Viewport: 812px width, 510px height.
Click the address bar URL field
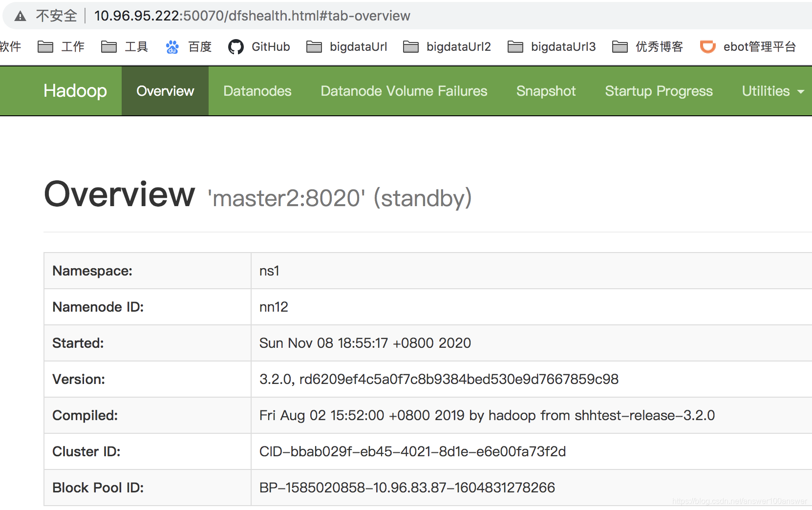coord(252,16)
